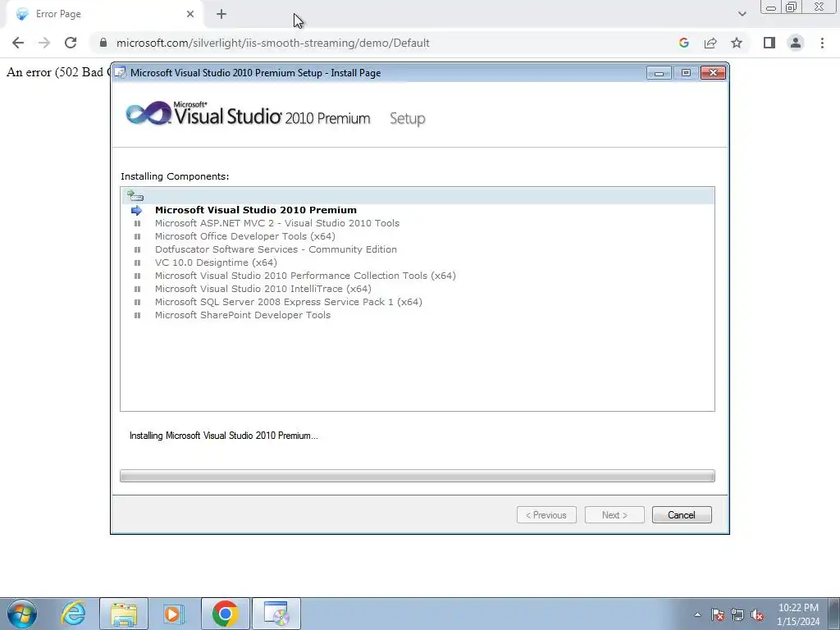Click the lock icon in address bar
This screenshot has height=630, width=840.
point(103,43)
